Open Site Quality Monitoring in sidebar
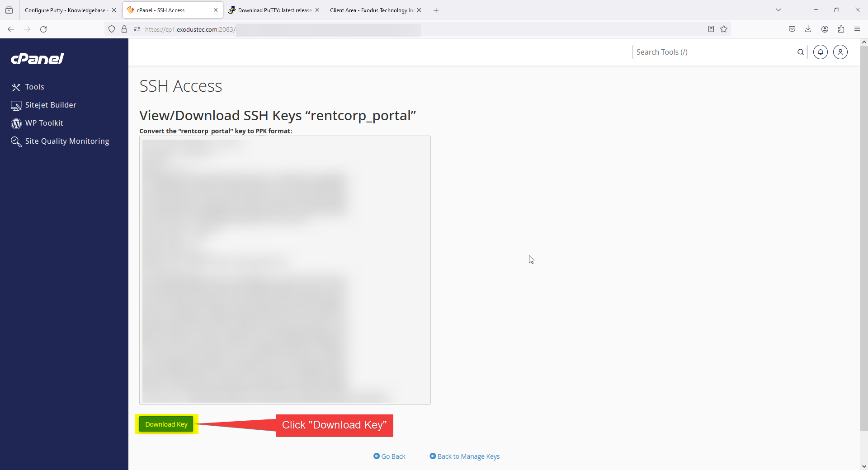Viewport: 868px width, 470px height. (x=67, y=141)
